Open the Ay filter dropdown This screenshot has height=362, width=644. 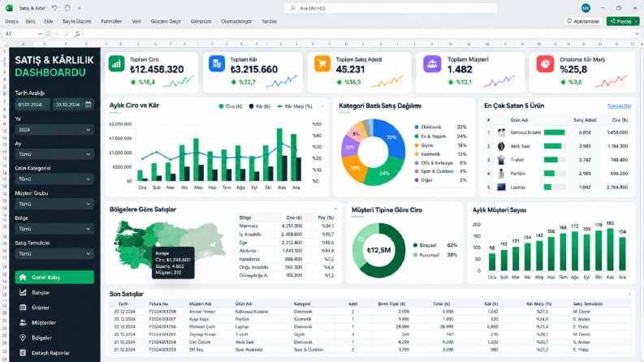coord(54,154)
